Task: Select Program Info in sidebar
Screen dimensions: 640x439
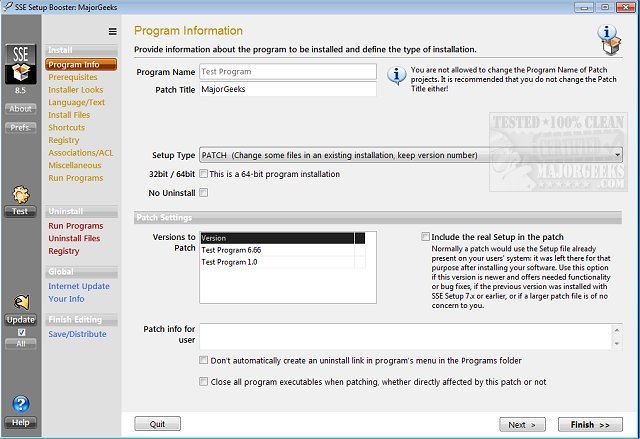Action: tap(81, 64)
